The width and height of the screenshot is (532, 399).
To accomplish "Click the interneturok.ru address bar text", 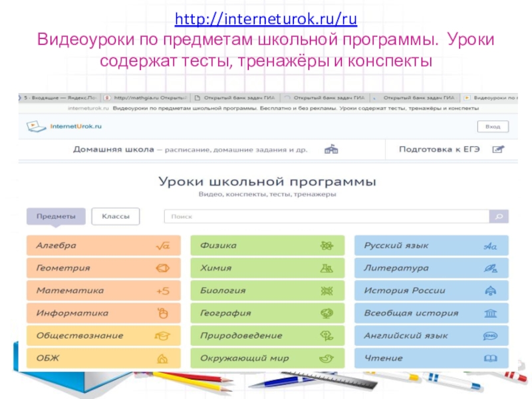I will pyautogui.click(x=88, y=108).
